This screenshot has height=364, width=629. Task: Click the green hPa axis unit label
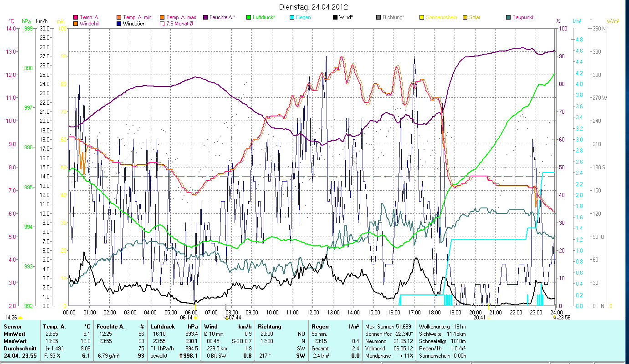tap(26, 21)
